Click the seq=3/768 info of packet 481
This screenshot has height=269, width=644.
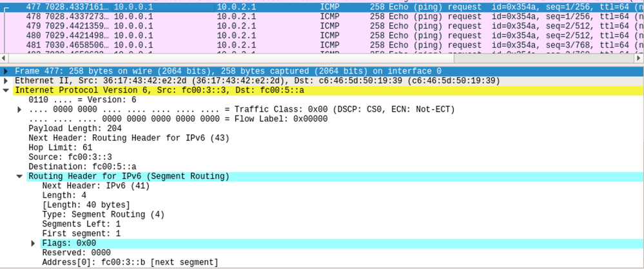(571, 45)
